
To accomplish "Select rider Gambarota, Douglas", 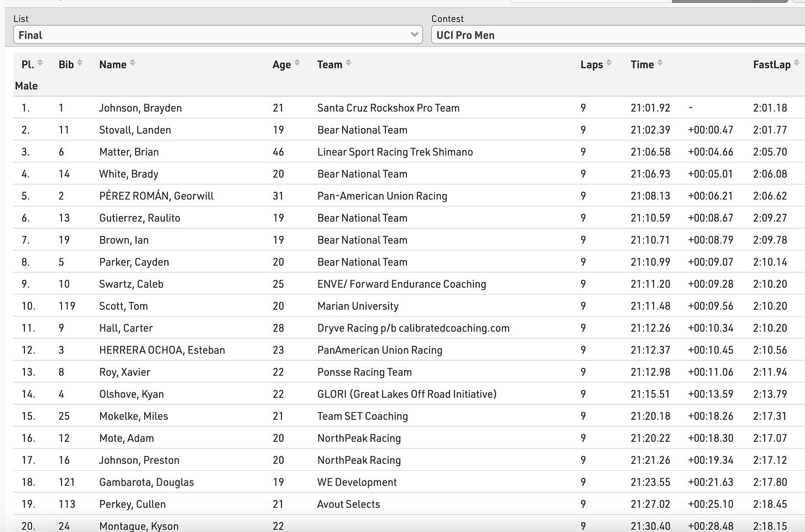I will pos(147,482).
